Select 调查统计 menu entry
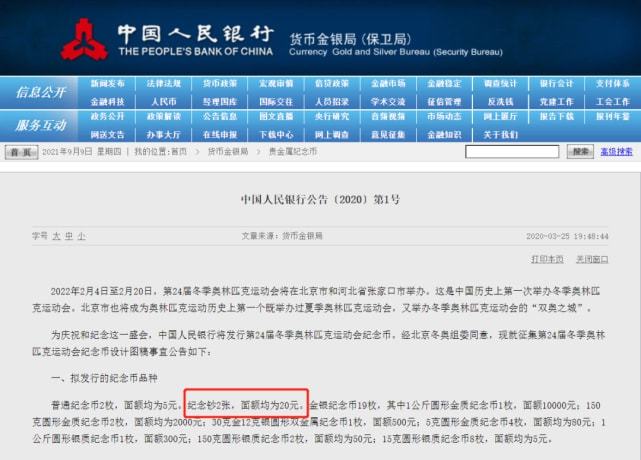Image resolution: width=641 pixels, height=460 pixels. click(x=500, y=84)
